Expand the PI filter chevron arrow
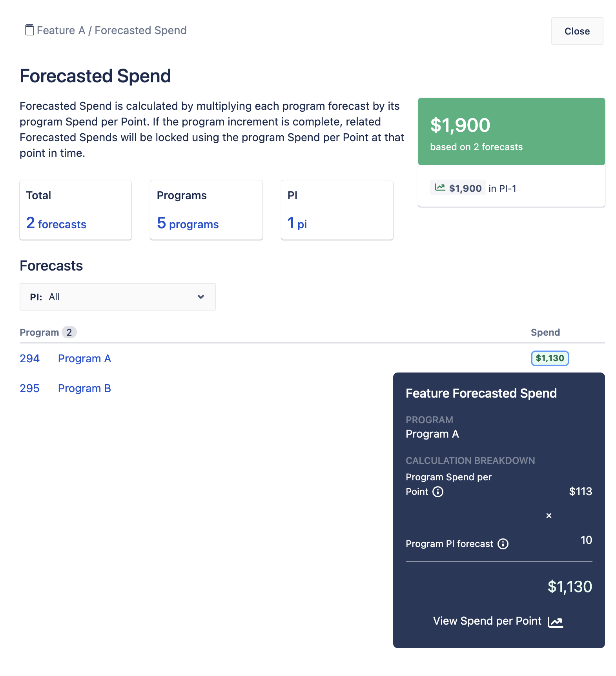 pos(201,297)
